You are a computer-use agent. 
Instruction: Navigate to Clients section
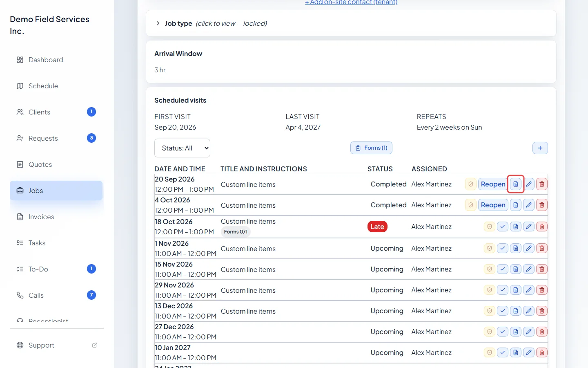pyautogui.click(x=56, y=112)
